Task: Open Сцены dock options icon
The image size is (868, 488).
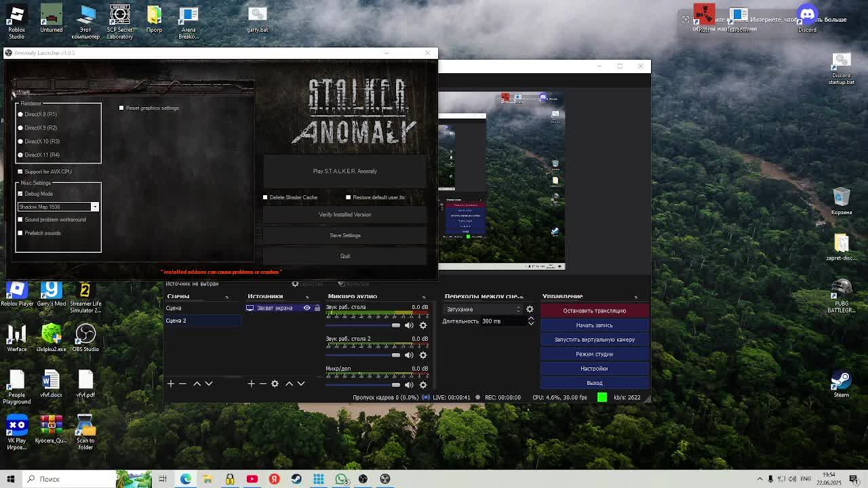Action: coord(227,297)
